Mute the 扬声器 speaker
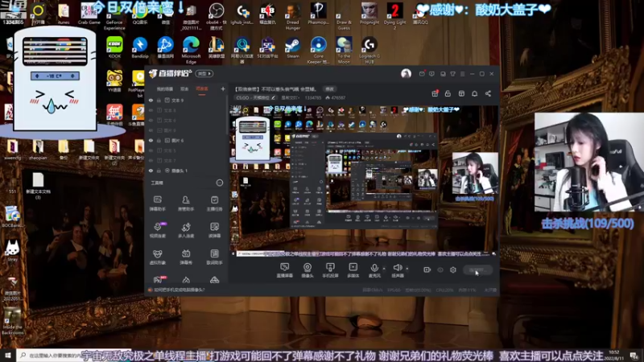 [x=397, y=270]
